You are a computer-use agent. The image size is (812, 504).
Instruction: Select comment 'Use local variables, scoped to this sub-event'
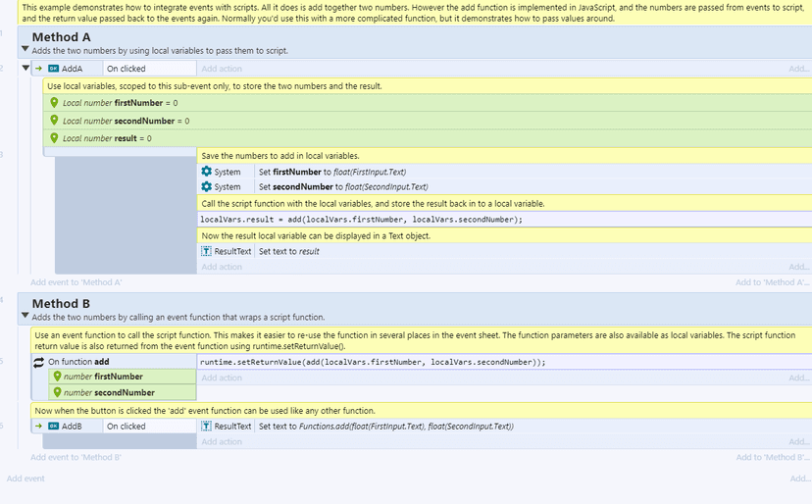coord(428,86)
